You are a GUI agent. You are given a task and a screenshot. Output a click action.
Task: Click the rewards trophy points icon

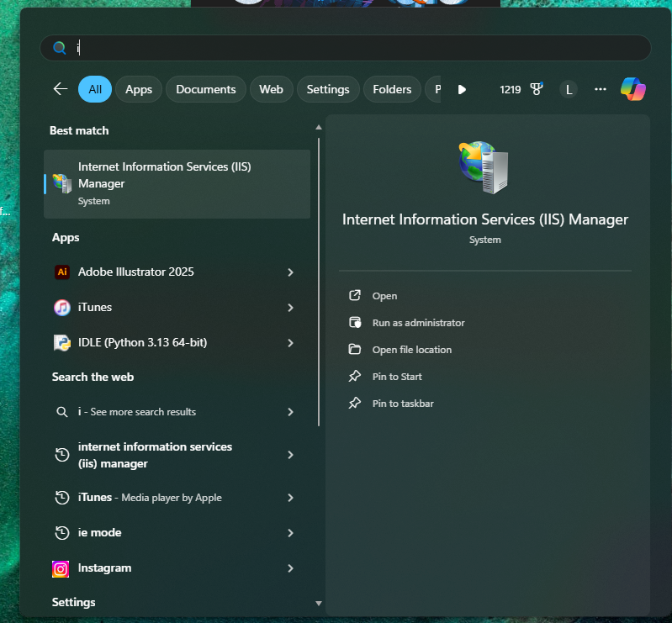(x=536, y=89)
